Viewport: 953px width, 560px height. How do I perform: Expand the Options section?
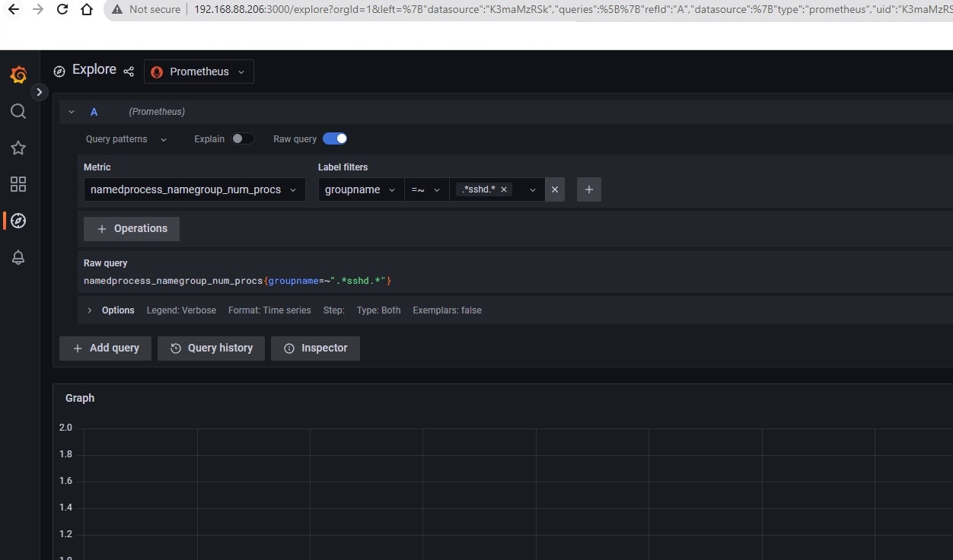110,310
